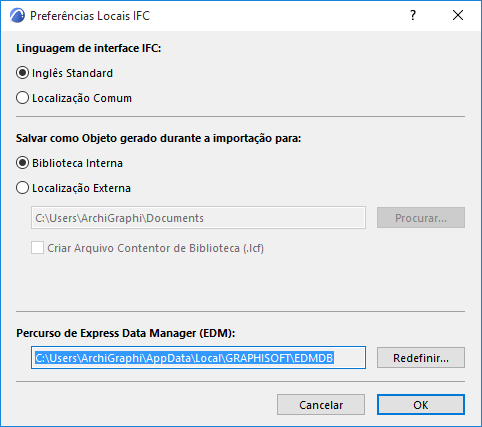Click the Documents folder path field

(198, 218)
